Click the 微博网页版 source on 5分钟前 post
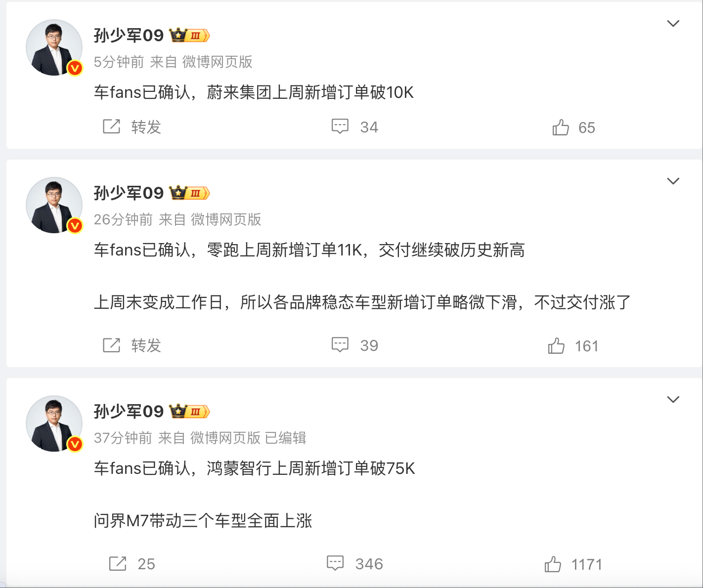Viewport: 703px width, 588px height. pos(217,62)
